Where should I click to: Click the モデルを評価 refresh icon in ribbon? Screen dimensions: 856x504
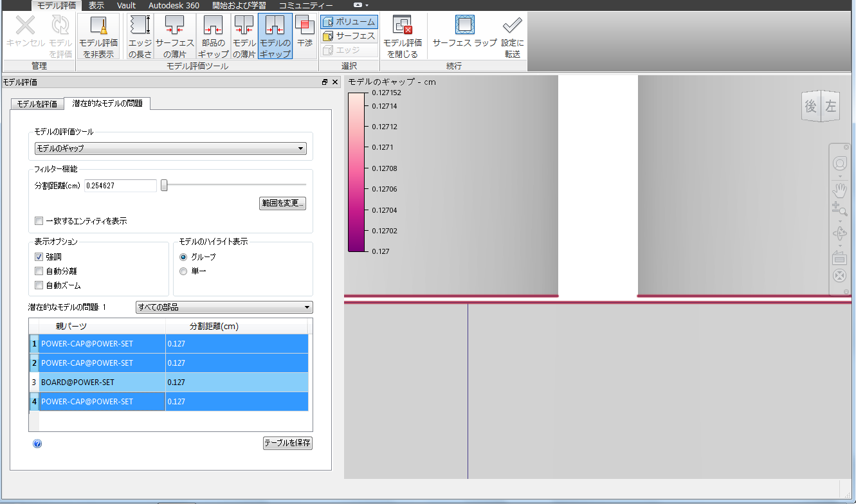(60, 26)
